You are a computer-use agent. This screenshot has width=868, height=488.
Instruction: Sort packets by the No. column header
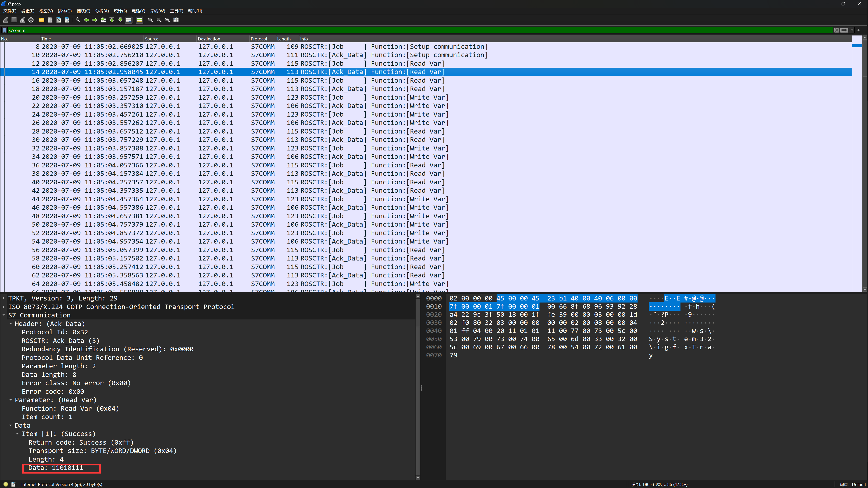(x=20, y=39)
